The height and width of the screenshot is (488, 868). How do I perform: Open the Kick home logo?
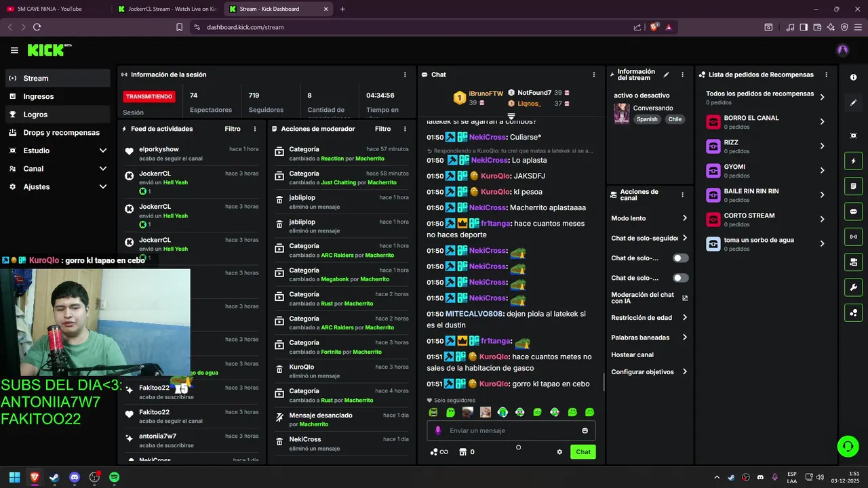[x=49, y=50]
